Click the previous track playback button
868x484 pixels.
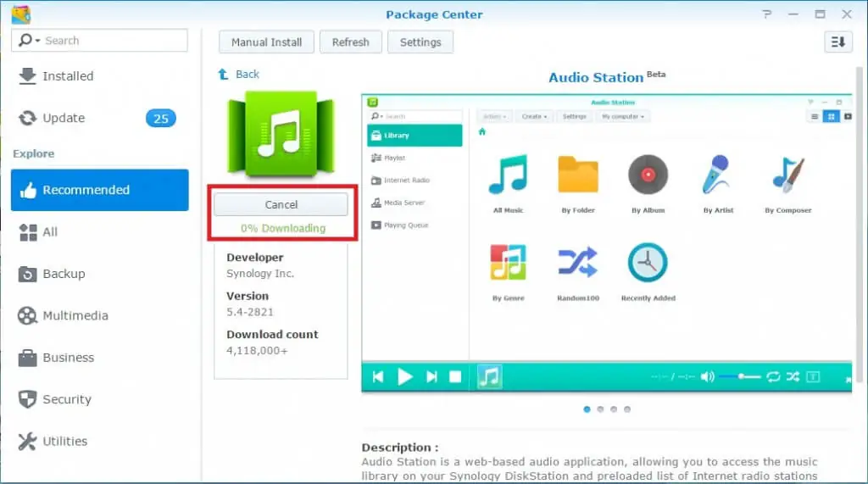378,377
